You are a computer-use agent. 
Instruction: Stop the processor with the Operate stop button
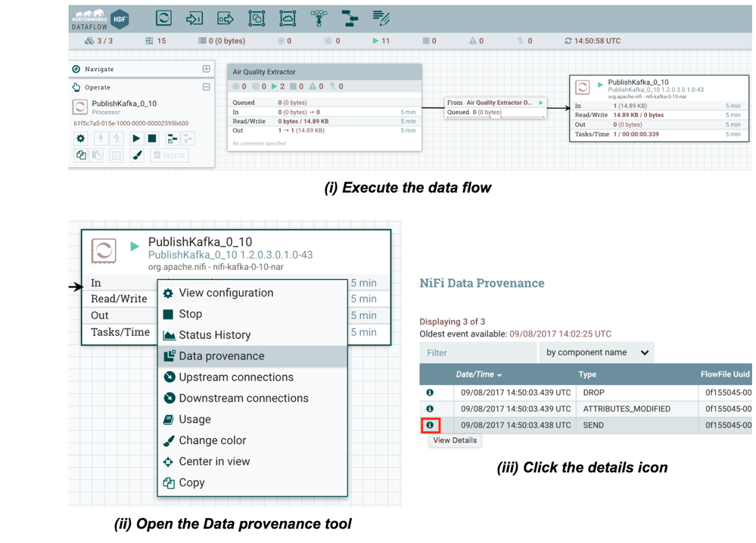click(x=152, y=138)
